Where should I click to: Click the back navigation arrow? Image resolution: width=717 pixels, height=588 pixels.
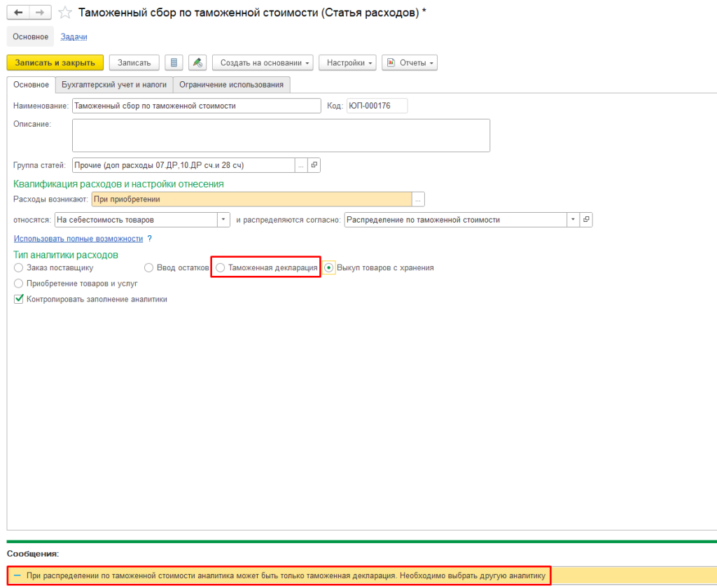tap(18, 13)
